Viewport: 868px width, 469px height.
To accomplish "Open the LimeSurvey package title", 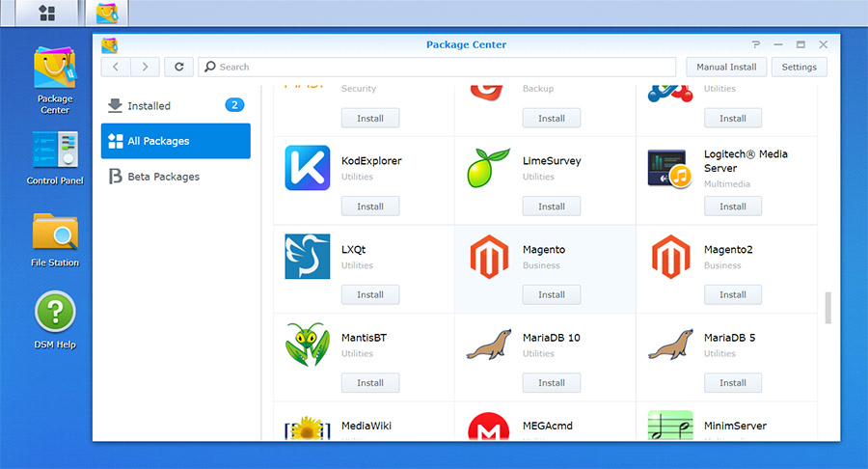I will (552, 161).
